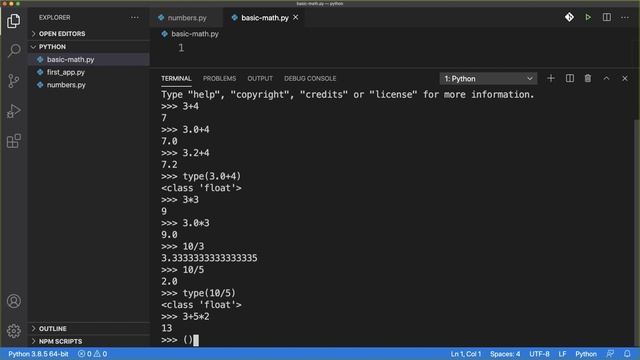Kill terminal with trash icon
The height and width of the screenshot is (360, 640).
pyautogui.click(x=588, y=78)
